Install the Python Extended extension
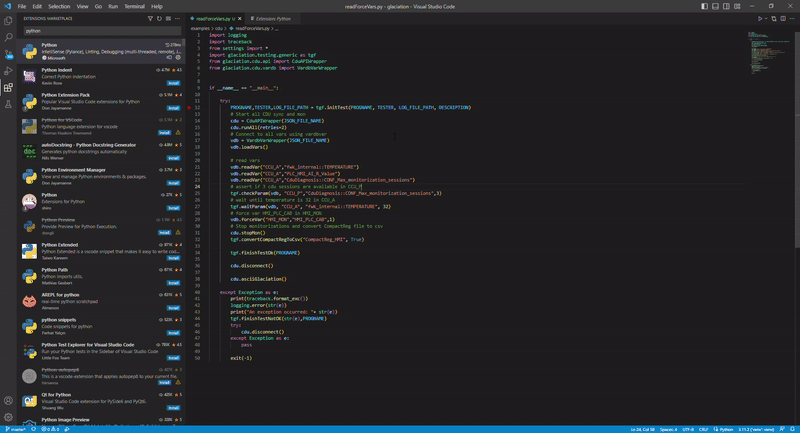 [173, 258]
